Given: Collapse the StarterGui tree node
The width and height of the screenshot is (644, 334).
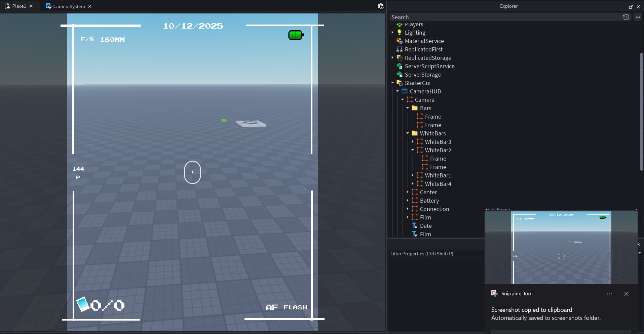Looking at the screenshot, I should point(392,83).
